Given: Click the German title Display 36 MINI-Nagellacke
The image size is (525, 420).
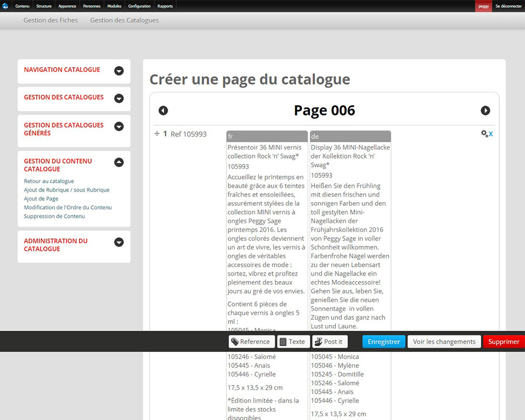Looking at the screenshot, I should pyautogui.click(x=350, y=156).
